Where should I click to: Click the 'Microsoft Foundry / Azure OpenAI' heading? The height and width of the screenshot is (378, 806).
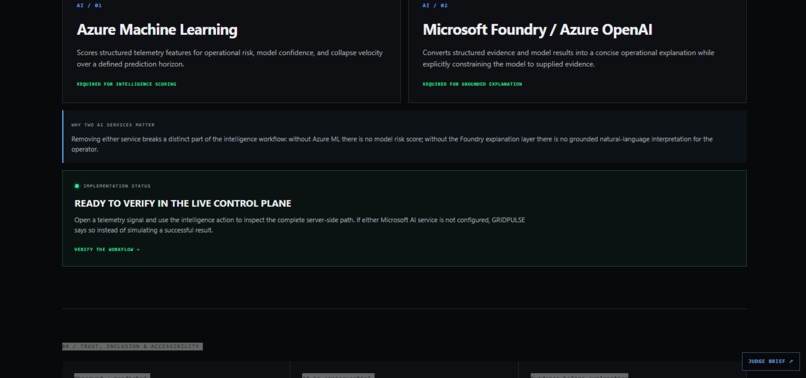coord(537,30)
